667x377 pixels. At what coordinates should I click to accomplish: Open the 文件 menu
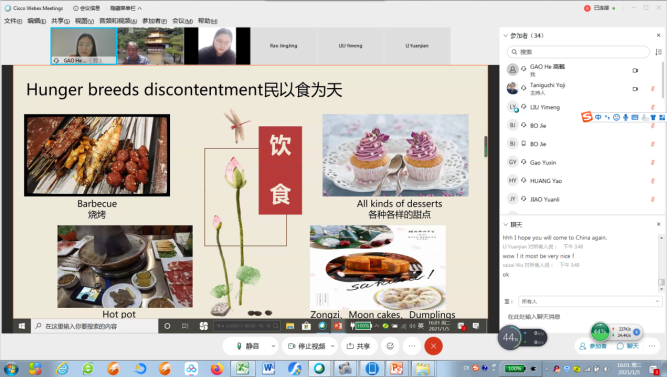click(13, 21)
